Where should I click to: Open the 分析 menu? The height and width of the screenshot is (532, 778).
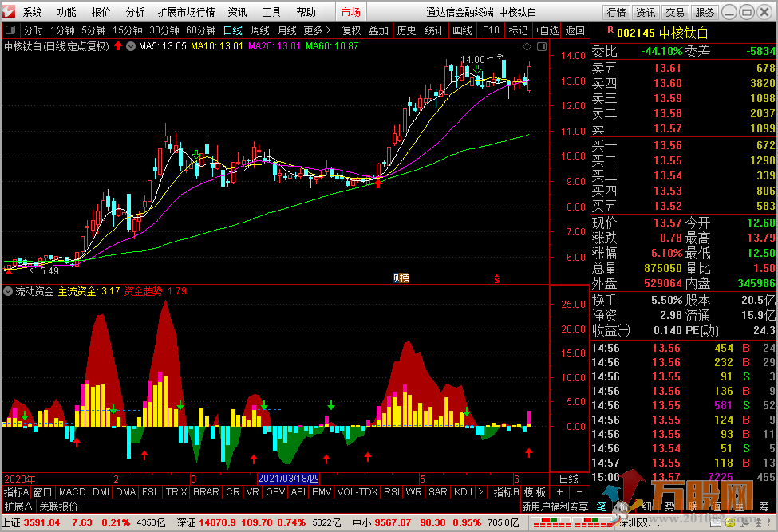(135, 12)
